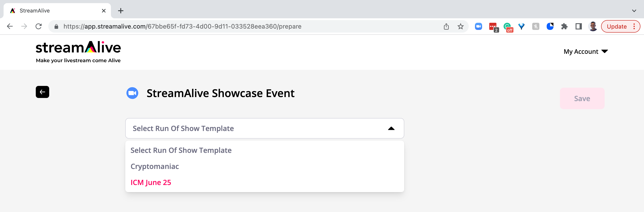Screen dimensions: 644x212
Task: Expand the My Account menu
Action: [x=585, y=52]
